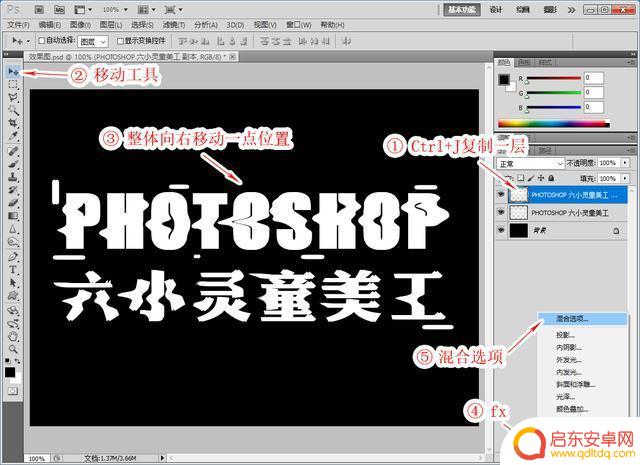Screen dimensions: 640x465
Task: Switch to the 色板 panel tab
Action: pyautogui.click(x=524, y=62)
